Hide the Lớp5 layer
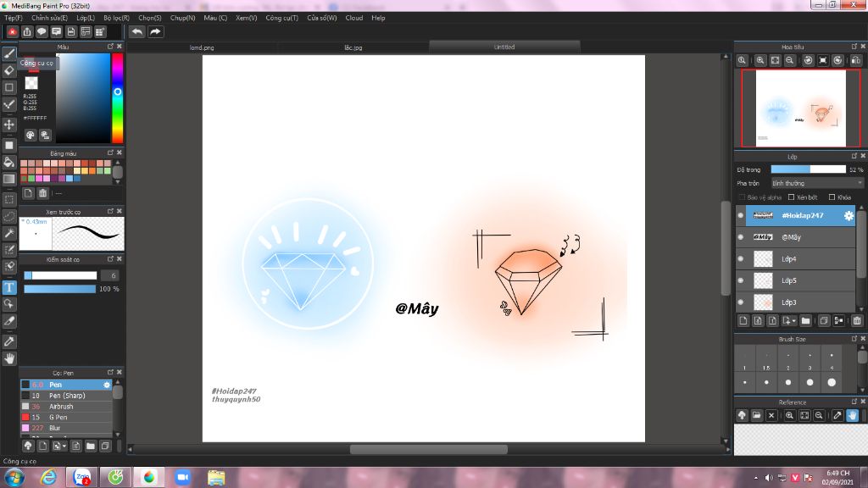This screenshot has width=868, height=488. [x=741, y=280]
